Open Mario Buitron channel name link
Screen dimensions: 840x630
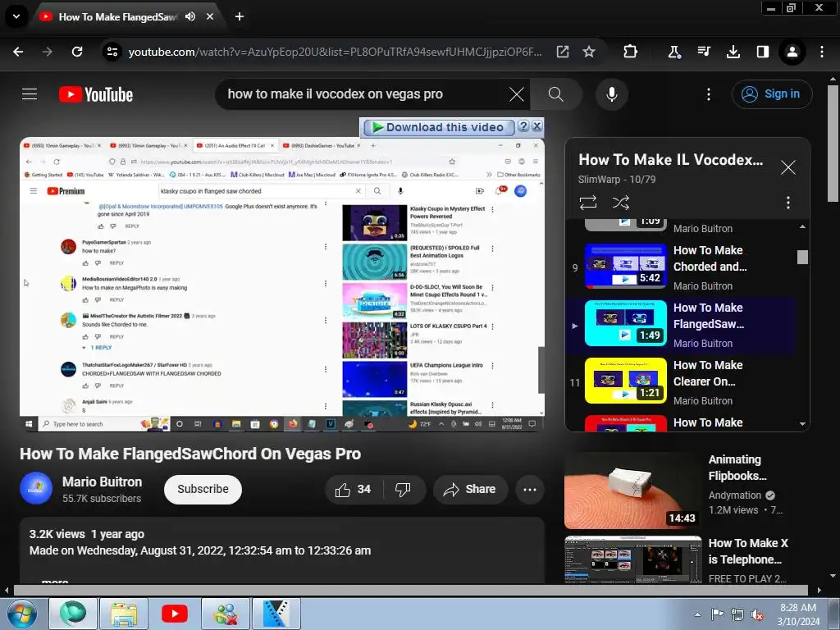pos(102,482)
